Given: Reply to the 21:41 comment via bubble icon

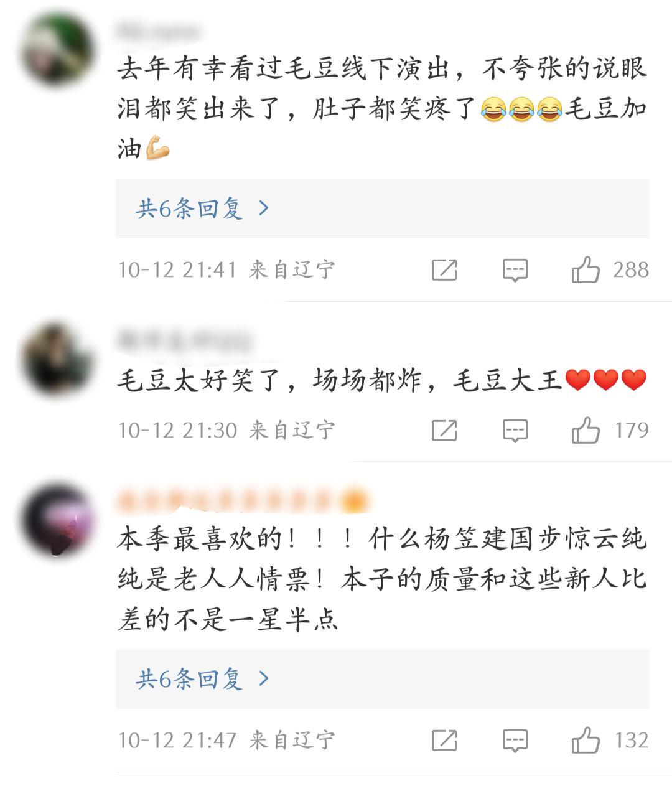Looking at the screenshot, I should click(x=515, y=271).
